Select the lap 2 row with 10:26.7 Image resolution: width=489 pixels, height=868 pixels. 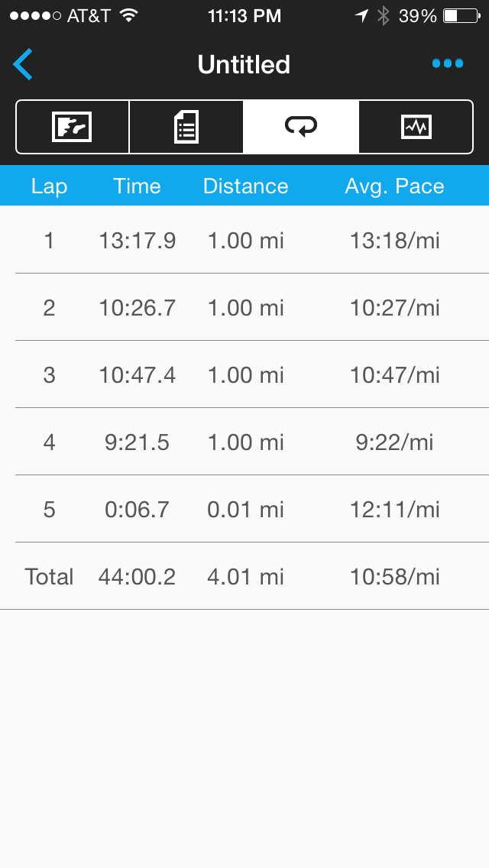tap(244, 308)
